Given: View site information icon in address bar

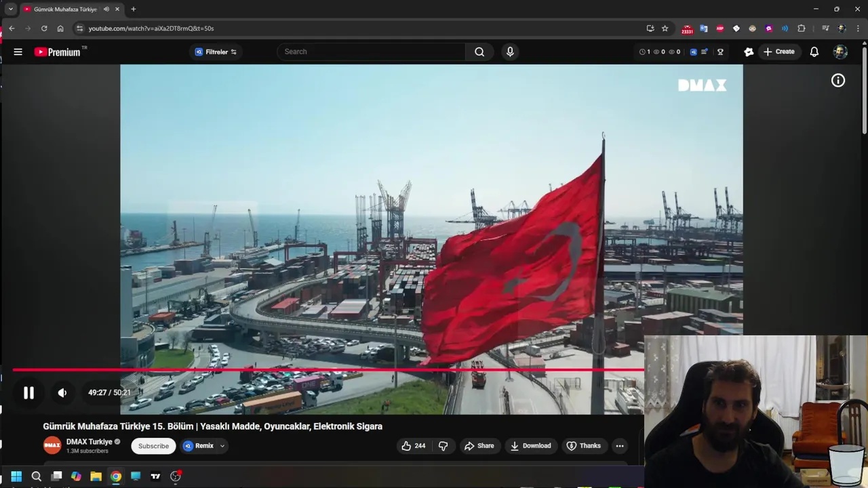Looking at the screenshot, I should (x=79, y=28).
